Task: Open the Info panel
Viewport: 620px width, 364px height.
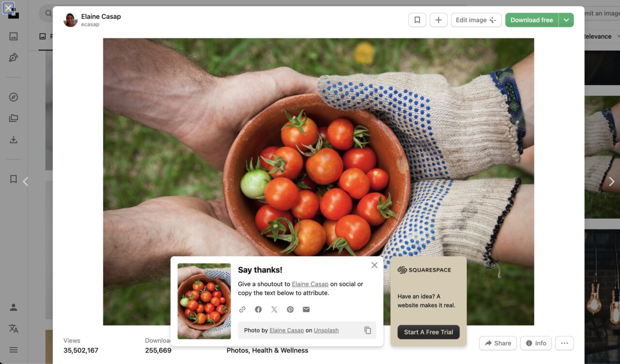Action: pyautogui.click(x=536, y=343)
